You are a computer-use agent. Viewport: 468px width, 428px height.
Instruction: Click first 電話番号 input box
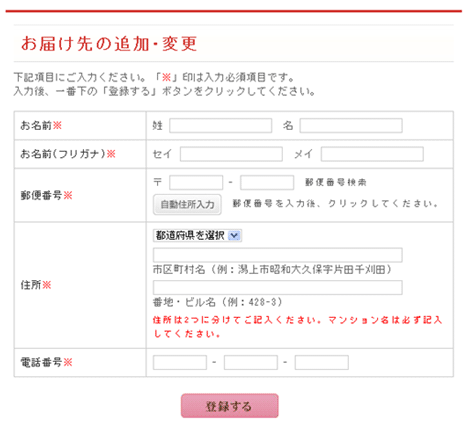coord(180,362)
